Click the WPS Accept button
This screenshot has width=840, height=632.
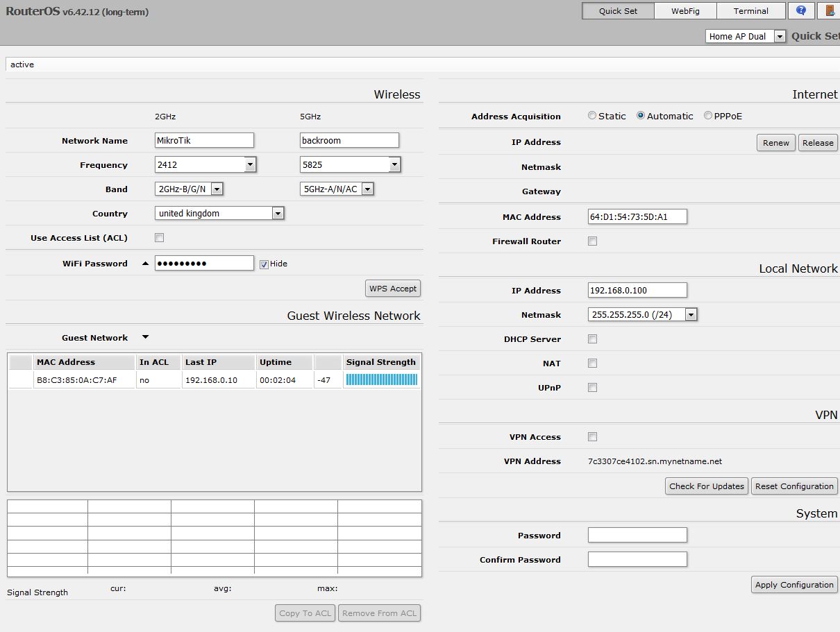pos(393,289)
